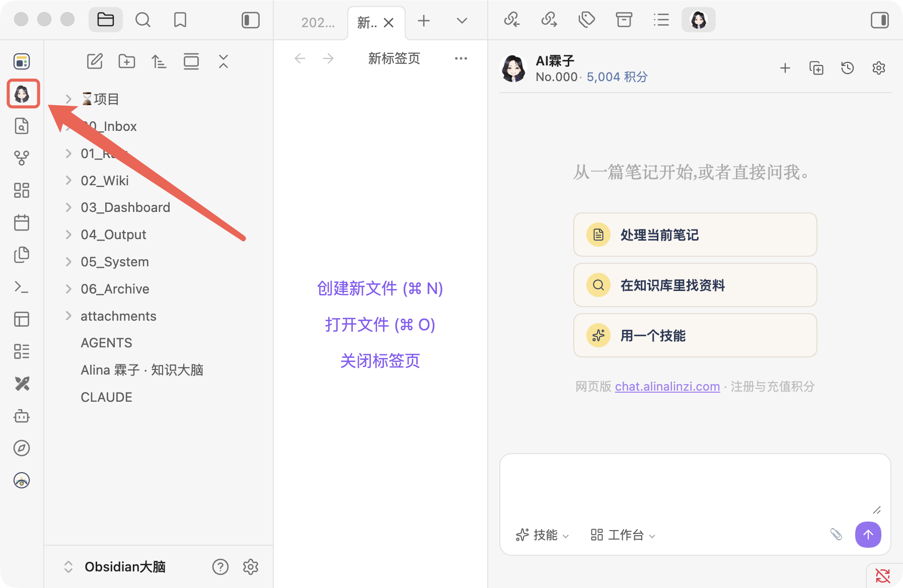Expand the 03_Dashboard folder
903x588 pixels.
(68, 207)
